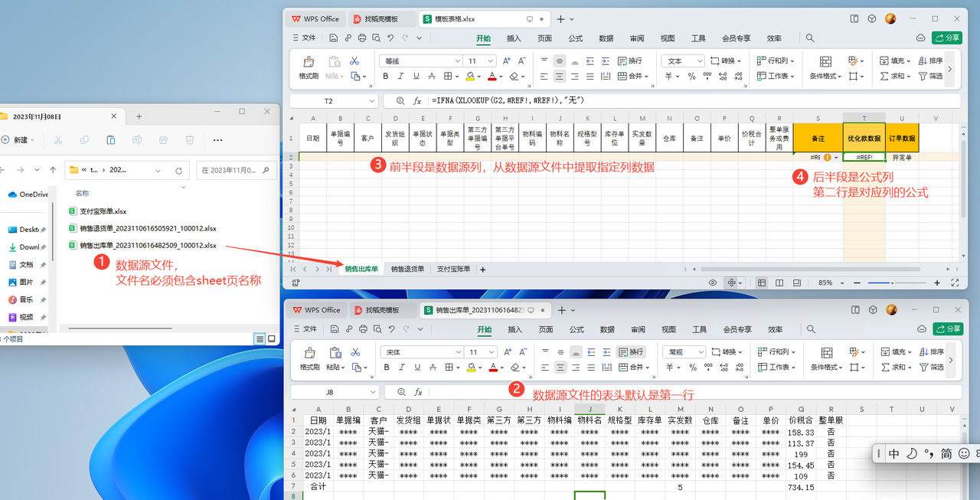Viewport: 980px width, 500px height.
Task: Toggle eye protection mode in the status bar
Action: 713,283
